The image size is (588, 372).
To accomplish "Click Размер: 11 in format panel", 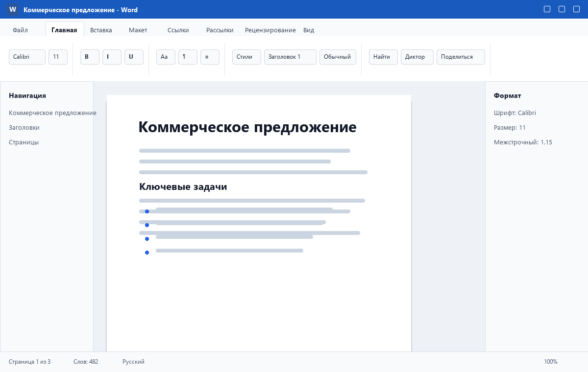I will pos(510,127).
